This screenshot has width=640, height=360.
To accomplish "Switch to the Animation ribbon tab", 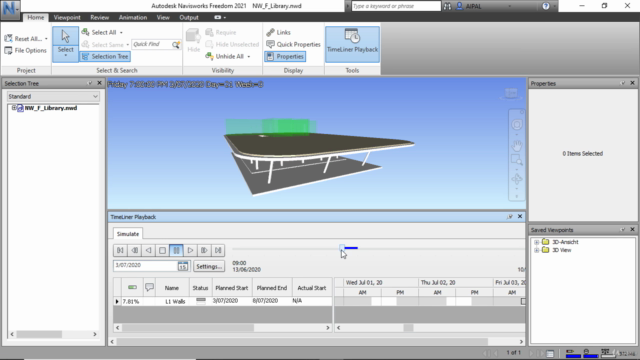I will click(x=133, y=18).
